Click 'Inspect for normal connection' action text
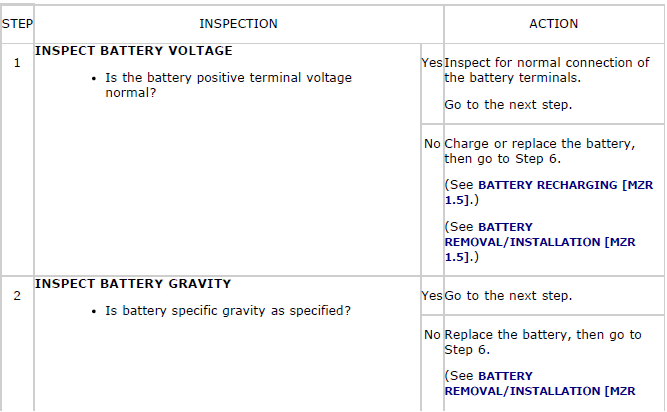Screen dimensions: 667x412 [547, 70]
